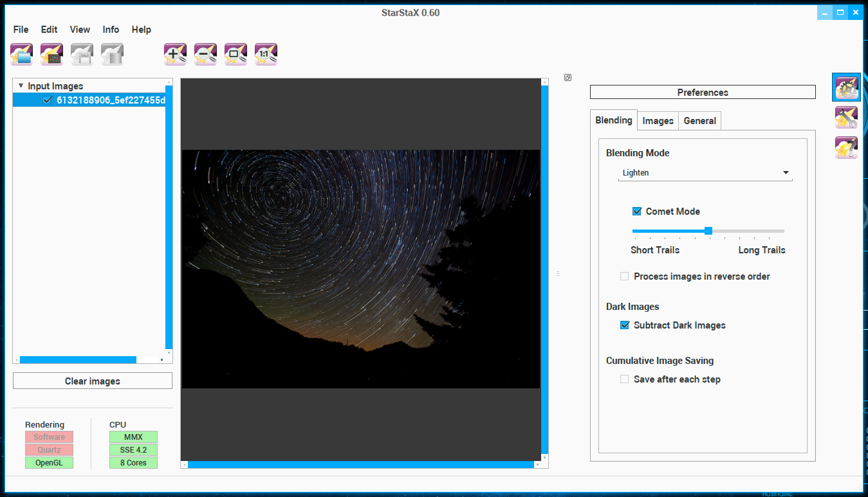Switch to the General tab
The height and width of the screenshot is (497, 868).
click(700, 121)
